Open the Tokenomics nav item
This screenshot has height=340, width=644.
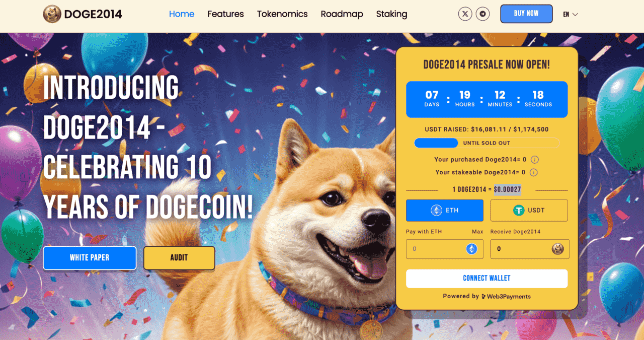pos(282,14)
